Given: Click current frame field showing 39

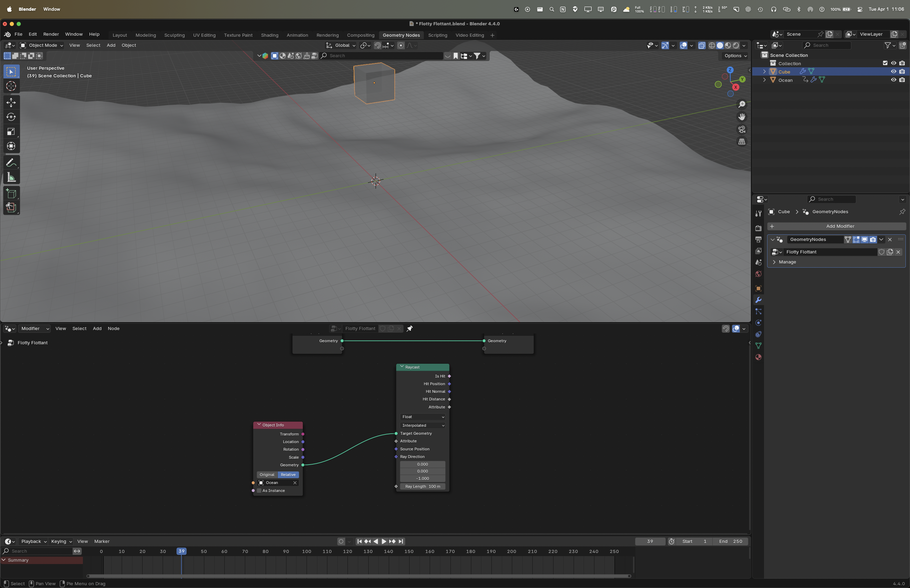Looking at the screenshot, I should 650,542.
